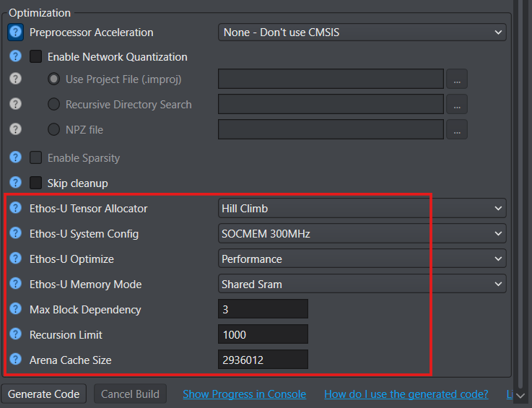
Task: Show help for Ethos-U Memory Mode
Action: 15,285
